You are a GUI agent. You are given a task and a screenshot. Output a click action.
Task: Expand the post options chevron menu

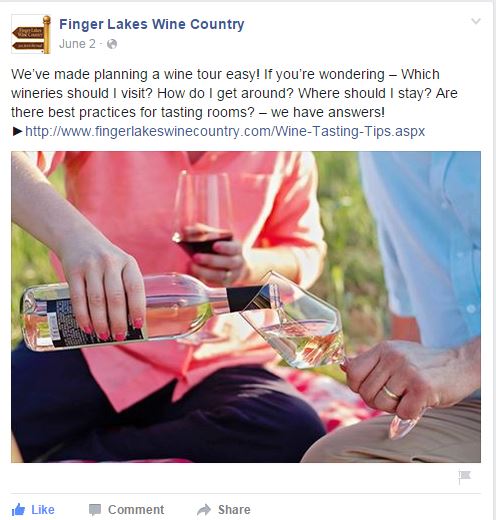476,21
